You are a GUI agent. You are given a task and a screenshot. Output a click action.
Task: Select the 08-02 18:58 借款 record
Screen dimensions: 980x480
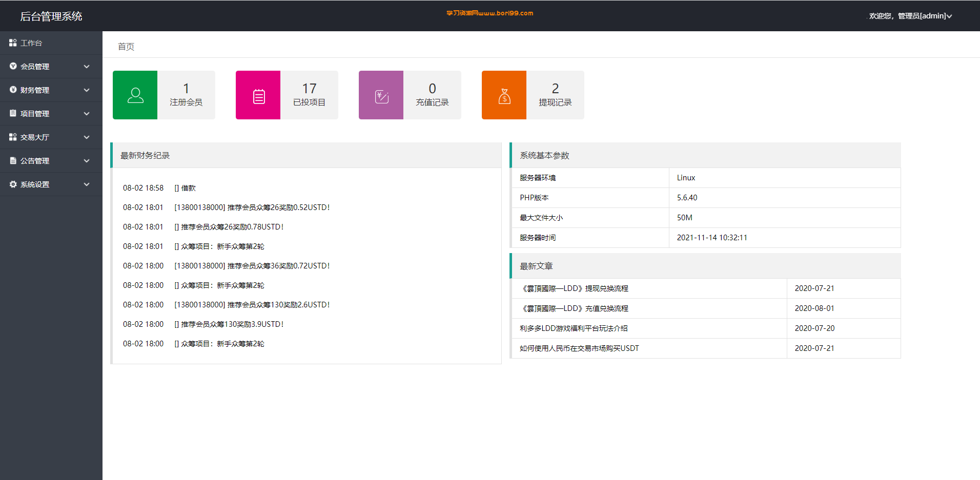tap(159, 188)
